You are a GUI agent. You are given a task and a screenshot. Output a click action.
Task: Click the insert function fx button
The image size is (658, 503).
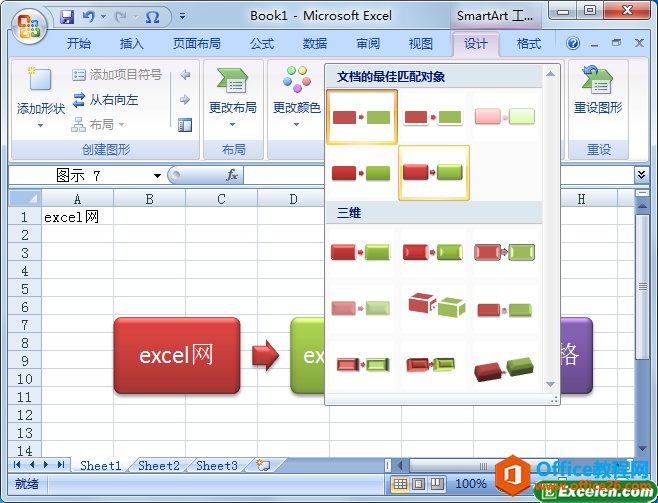pos(231,175)
